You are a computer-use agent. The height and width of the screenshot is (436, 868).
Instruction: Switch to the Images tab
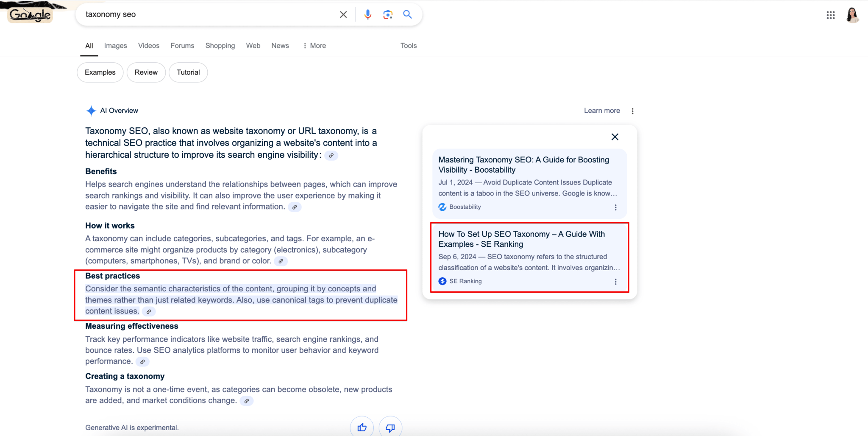pos(115,45)
